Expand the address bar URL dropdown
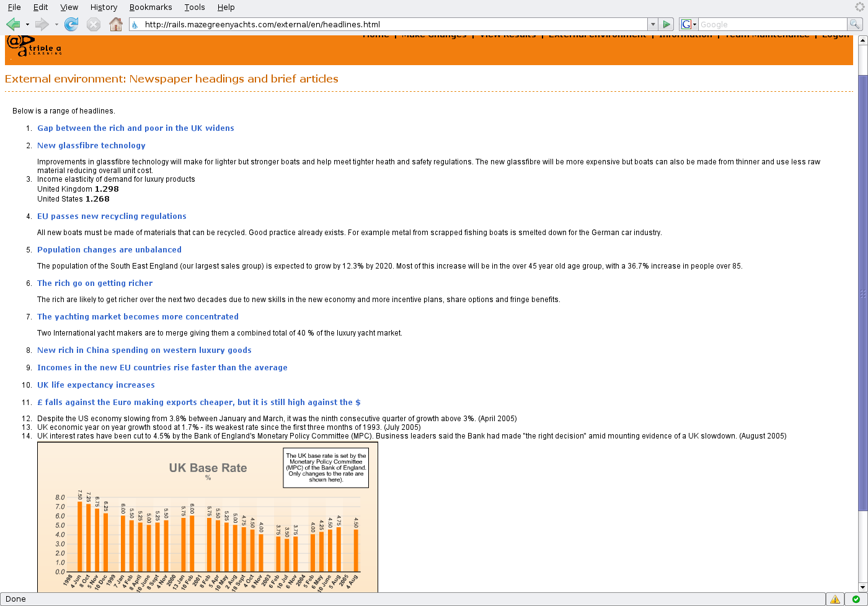 click(x=652, y=24)
